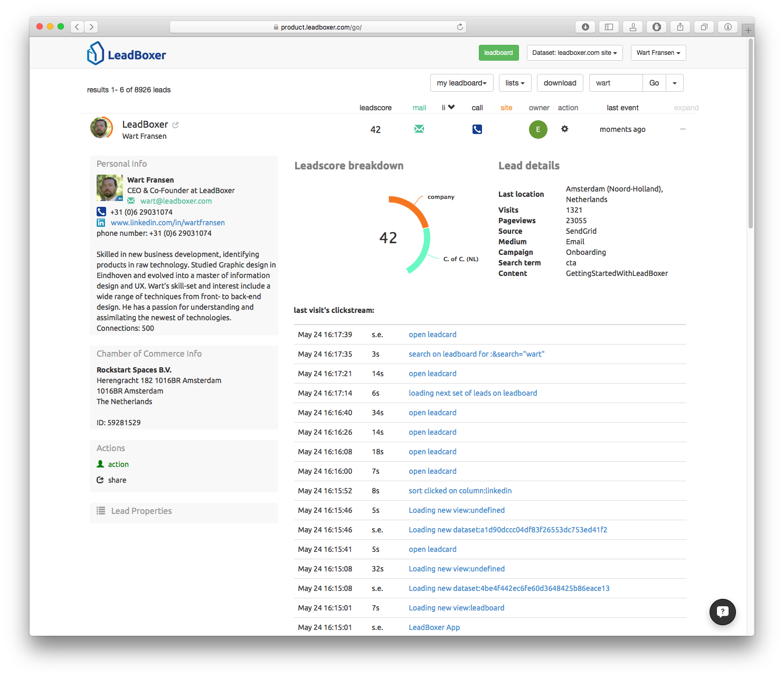Sort by owner column header

539,108
